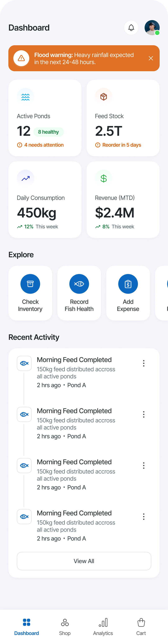Viewport: 168px width, 644px height.
Task: Open options menu on first Morning Feed activity
Action: [144, 363]
